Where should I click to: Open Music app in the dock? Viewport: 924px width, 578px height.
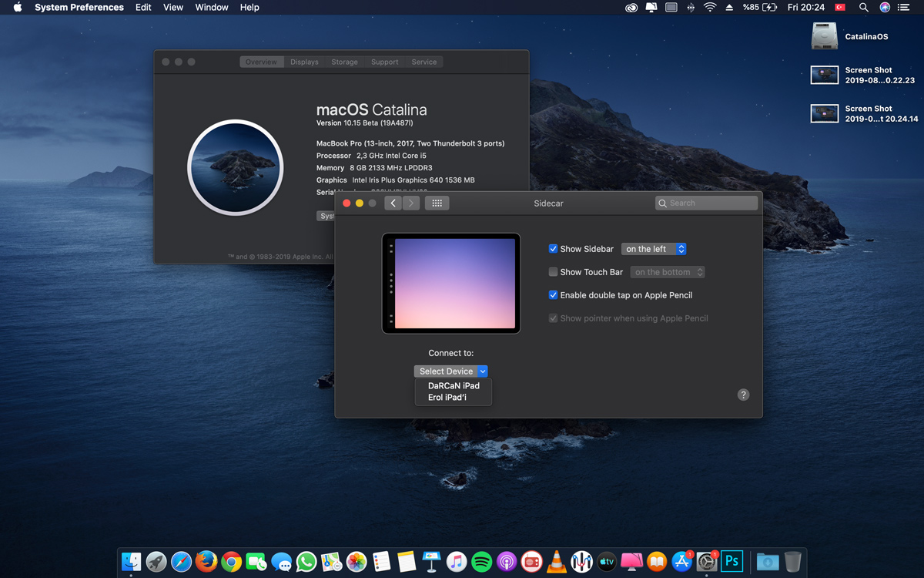click(457, 562)
